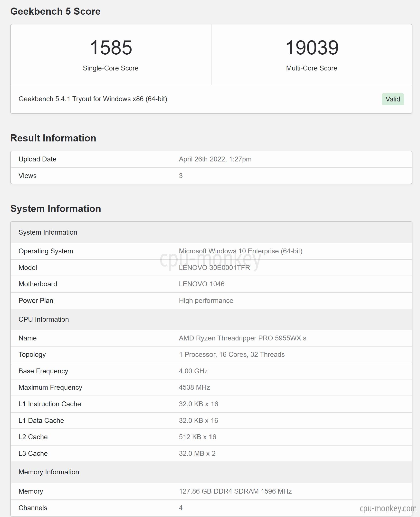The width and height of the screenshot is (420, 517).
Task: Select the 4538 MHz value
Action: pos(194,388)
